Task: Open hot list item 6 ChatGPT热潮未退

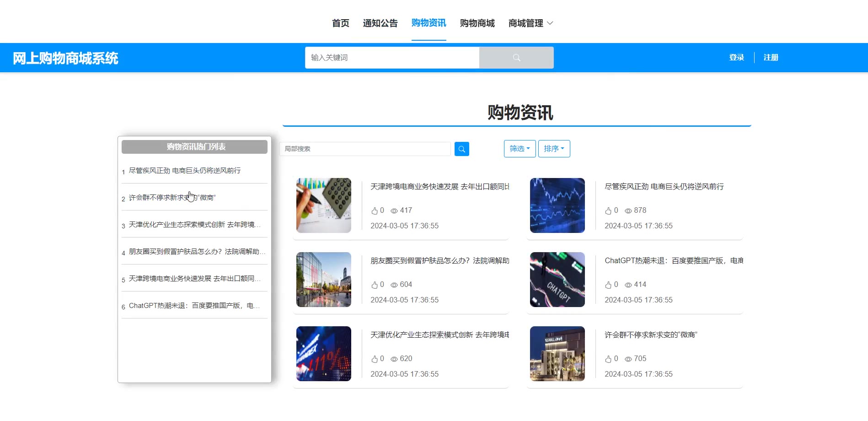Action: 194,306
